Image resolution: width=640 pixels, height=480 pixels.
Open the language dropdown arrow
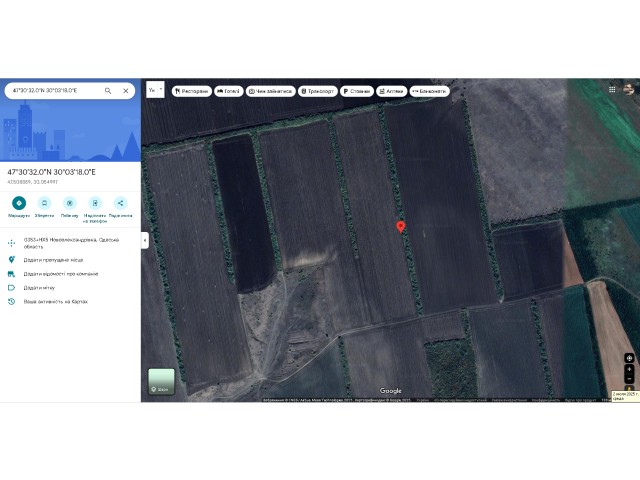tap(161, 89)
